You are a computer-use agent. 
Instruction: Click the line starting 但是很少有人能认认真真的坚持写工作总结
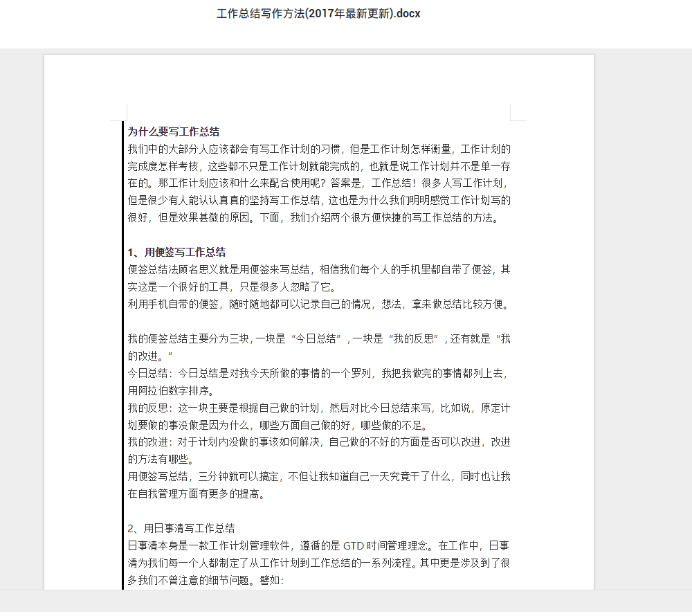click(319, 200)
